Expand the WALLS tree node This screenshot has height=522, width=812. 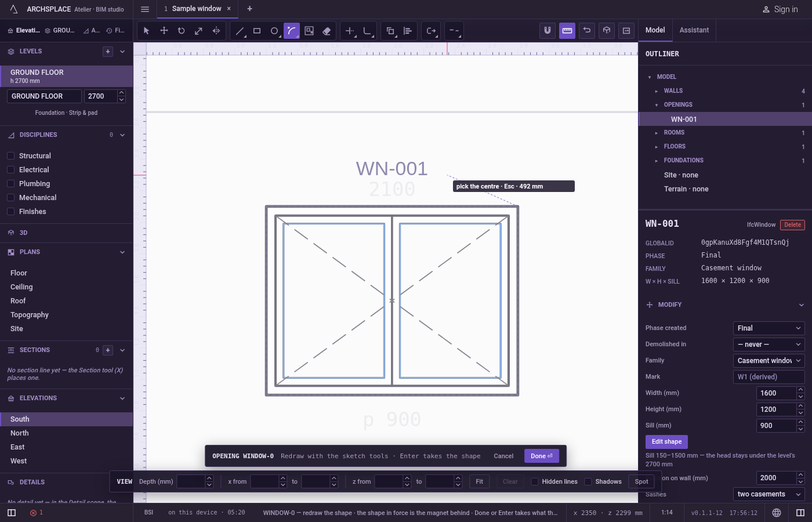pyautogui.click(x=657, y=91)
